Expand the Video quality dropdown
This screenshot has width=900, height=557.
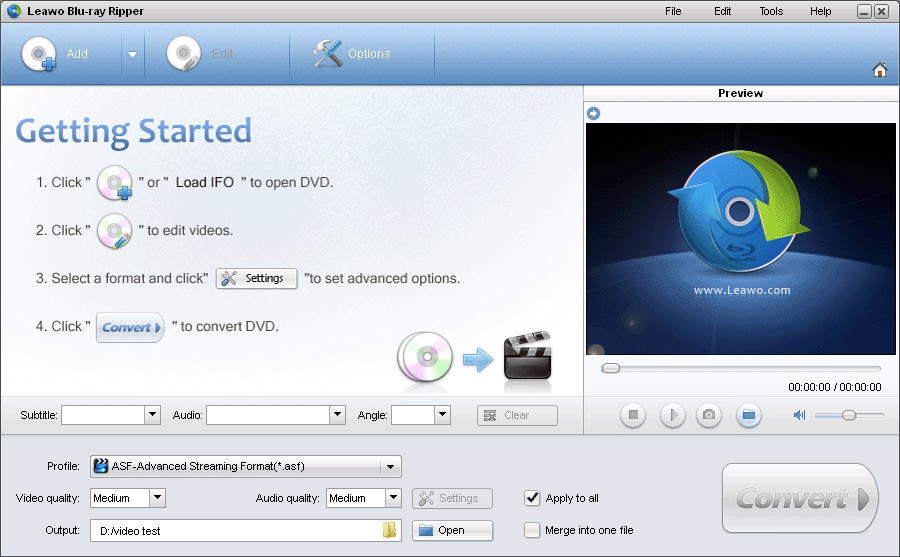point(157,498)
